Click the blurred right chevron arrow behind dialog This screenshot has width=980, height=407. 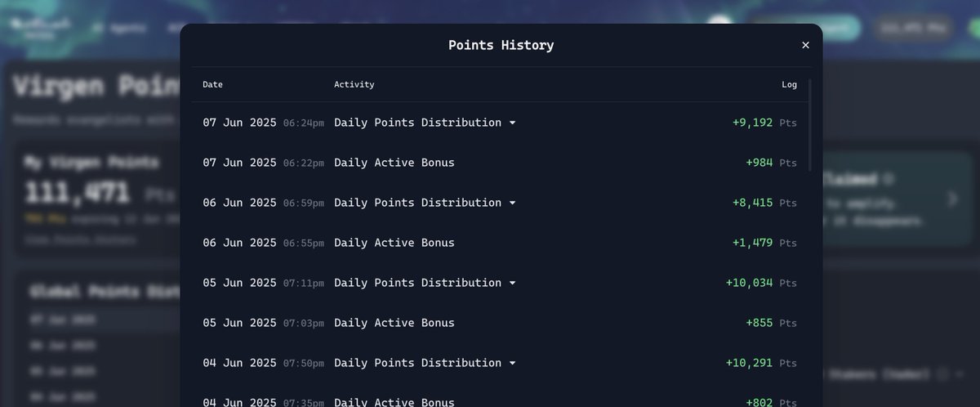[x=952, y=199]
